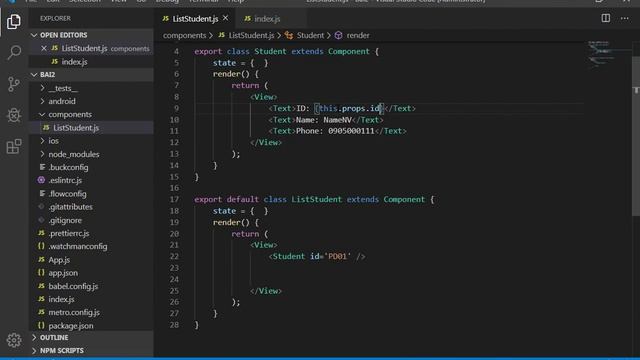Click the Explorer panel title
Screen dimensions: 640x360
click(56, 18)
